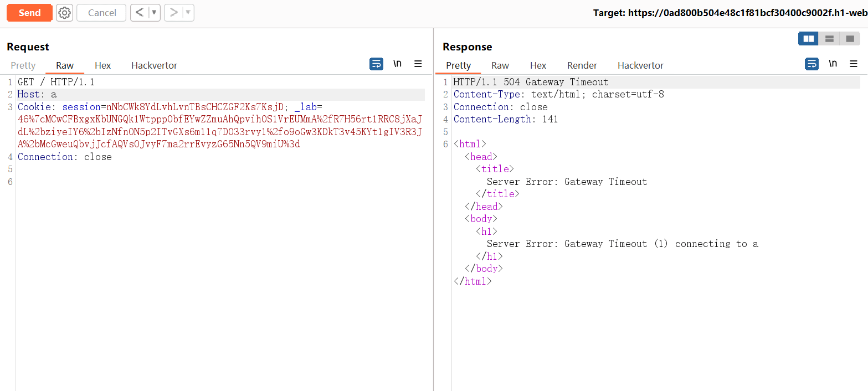Go to the previous request in history
Viewport: 868px width, 391px height.
click(x=140, y=13)
